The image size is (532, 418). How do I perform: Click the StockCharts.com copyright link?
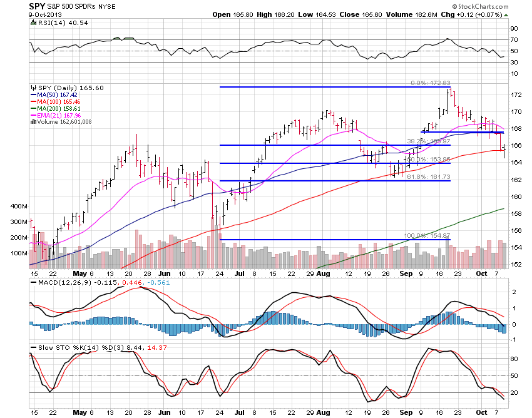(480, 6)
